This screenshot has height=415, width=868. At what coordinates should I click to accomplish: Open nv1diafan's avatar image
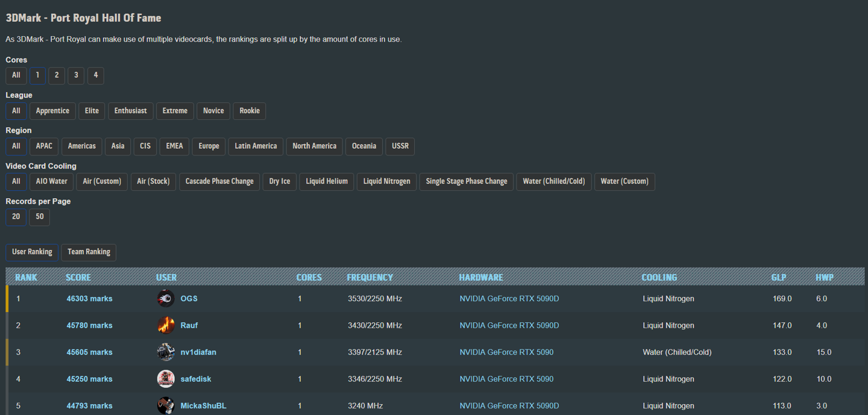click(x=166, y=352)
